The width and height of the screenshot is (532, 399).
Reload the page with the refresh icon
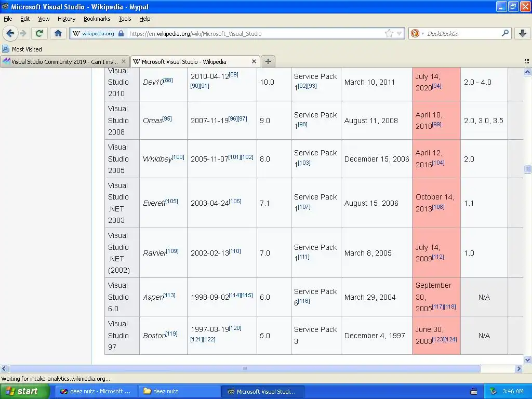[39, 33]
